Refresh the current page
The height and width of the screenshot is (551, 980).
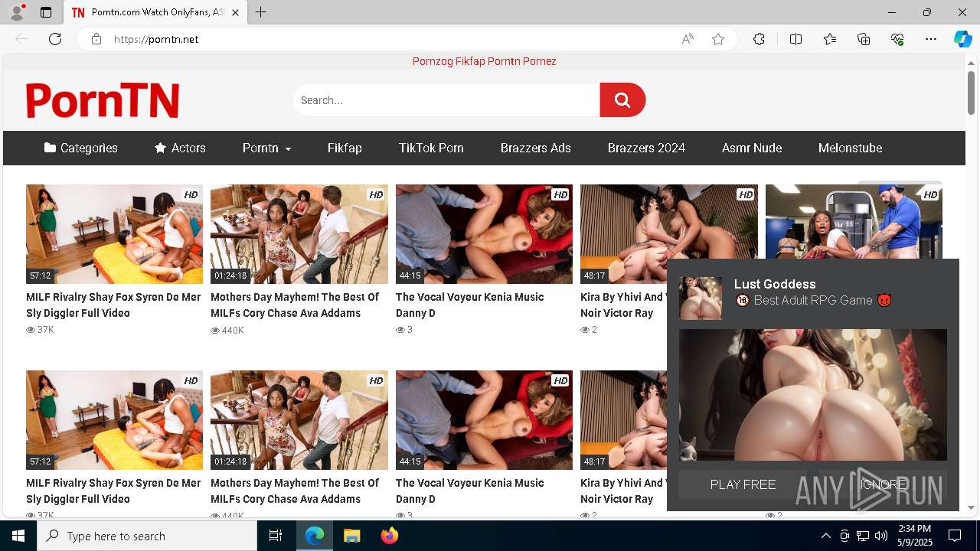pos(55,39)
